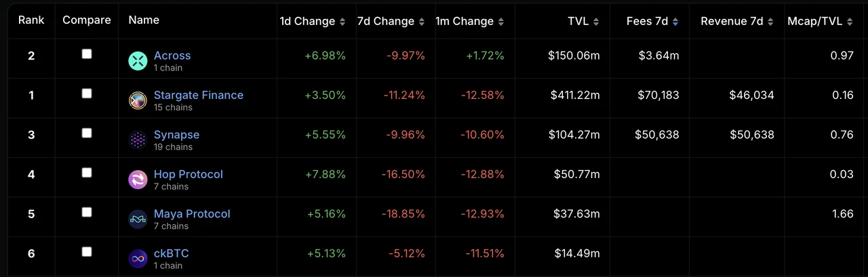Click the Name column header
This screenshot has width=868, height=277.
click(x=143, y=20)
